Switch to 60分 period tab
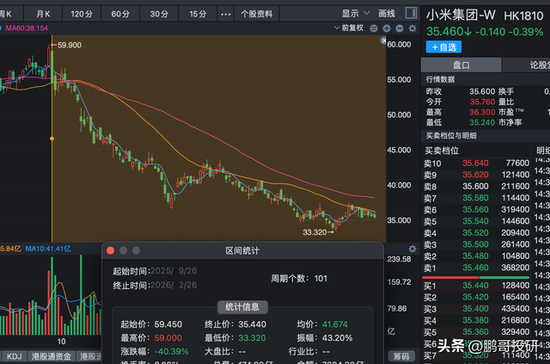Screen dimensions: 550x364 pos(120,14)
